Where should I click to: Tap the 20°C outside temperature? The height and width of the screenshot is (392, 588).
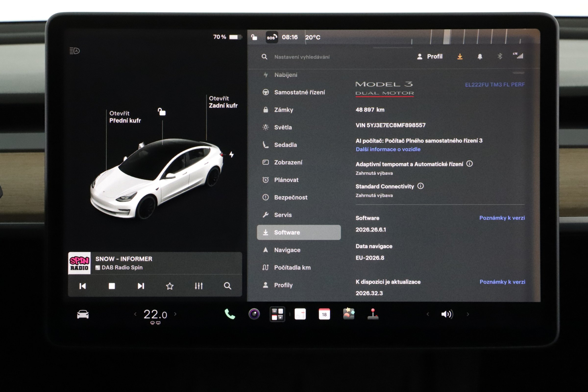click(313, 37)
